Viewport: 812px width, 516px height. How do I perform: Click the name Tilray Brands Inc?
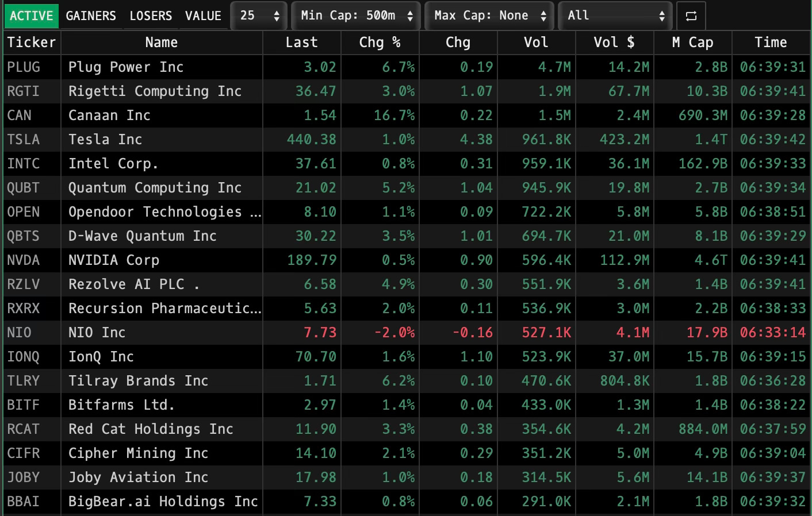[139, 381]
